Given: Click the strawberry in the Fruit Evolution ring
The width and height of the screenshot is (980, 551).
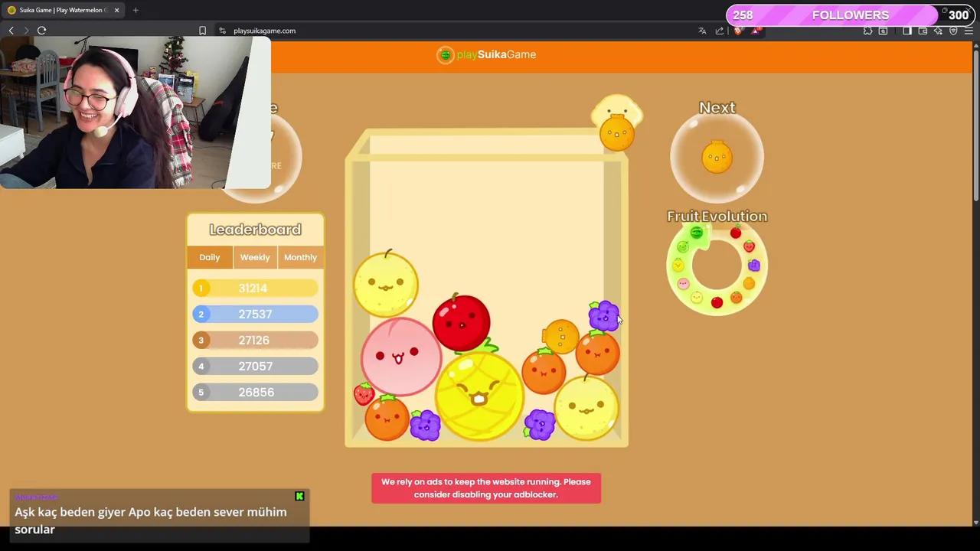Looking at the screenshot, I should coord(749,246).
